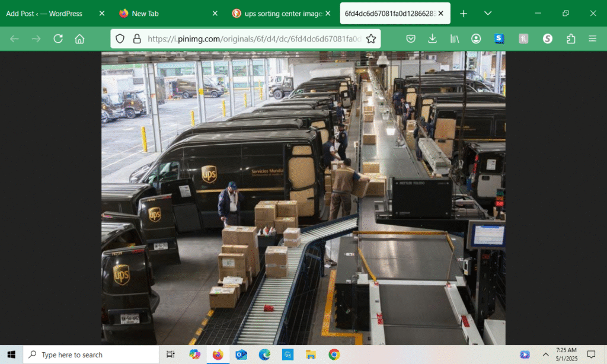The image size is (607, 364).
Task: Switch to the Add Post WordPress tab
Action: [x=44, y=14]
